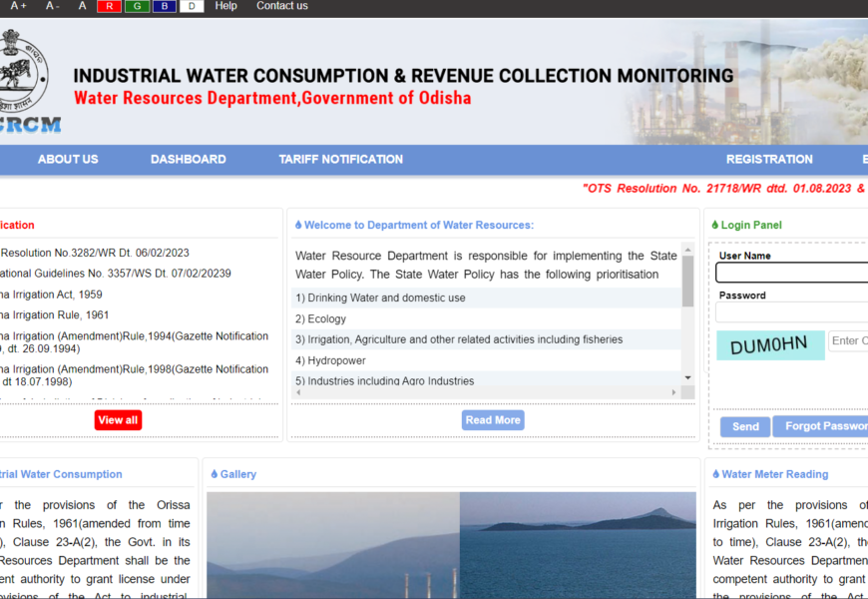
Task: Apply the green G color theme
Action: click(137, 6)
